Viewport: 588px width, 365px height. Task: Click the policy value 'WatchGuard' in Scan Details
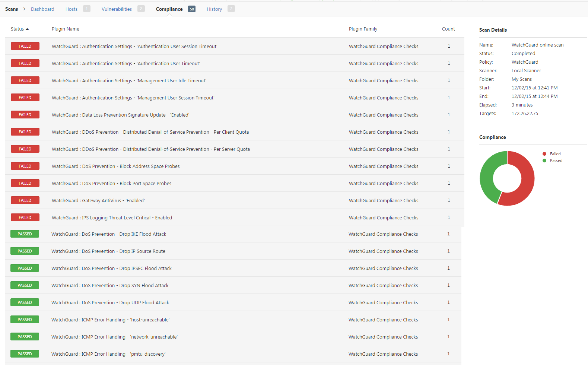pyautogui.click(x=525, y=62)
